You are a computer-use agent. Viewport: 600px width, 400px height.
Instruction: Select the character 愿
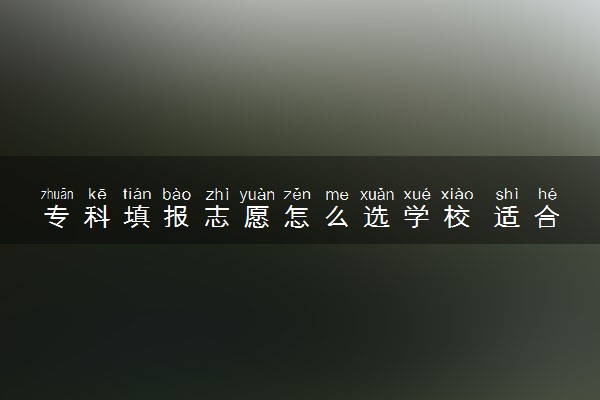257,217
